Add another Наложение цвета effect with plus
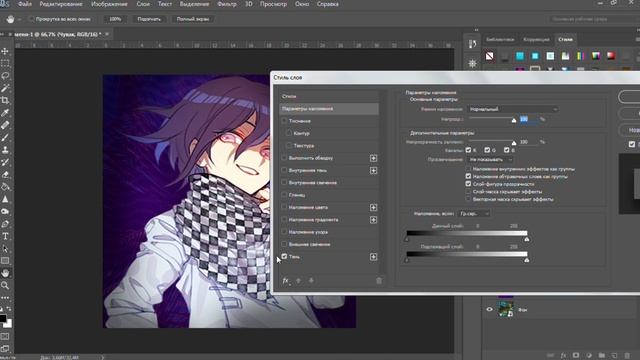Image resolution: width=640 pixels, height=360 pixels. (373, 207)
